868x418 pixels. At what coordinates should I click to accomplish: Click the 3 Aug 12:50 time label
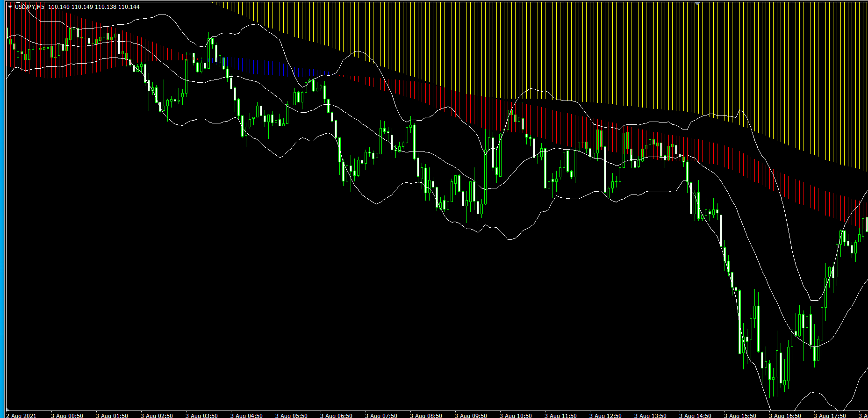tap(605, 415)
